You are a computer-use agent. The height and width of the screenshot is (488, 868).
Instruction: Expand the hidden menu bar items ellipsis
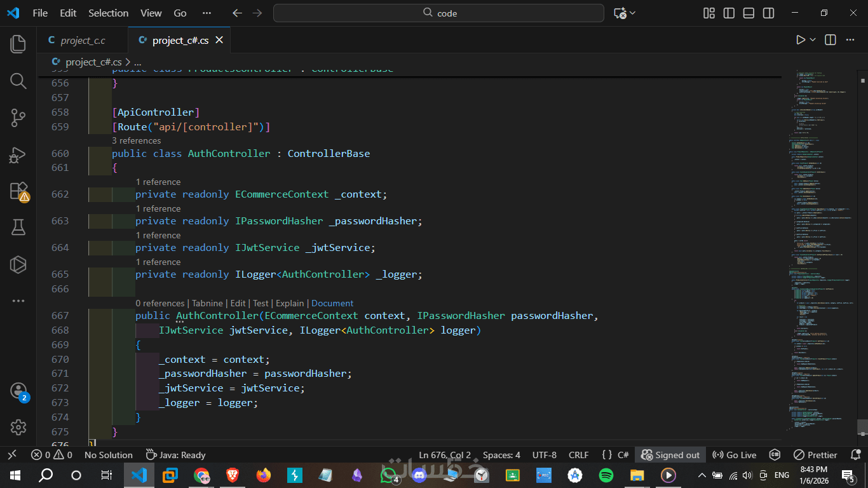[207, 13]
